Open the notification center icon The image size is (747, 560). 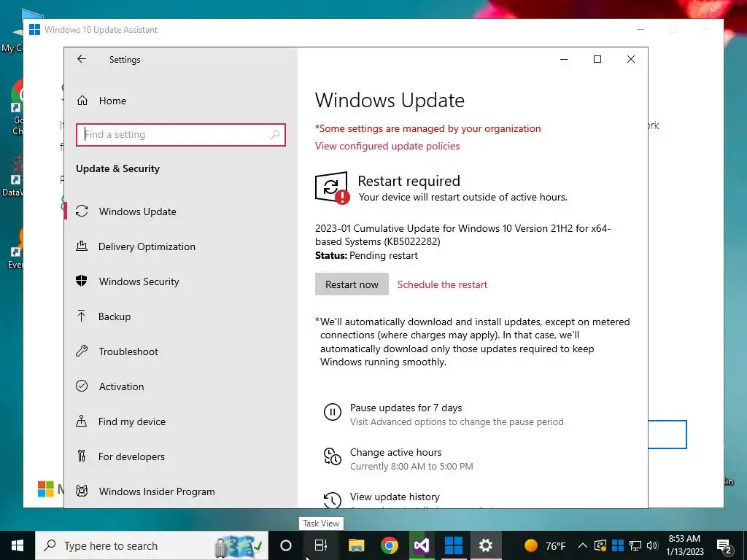click(x=724, y=546)
